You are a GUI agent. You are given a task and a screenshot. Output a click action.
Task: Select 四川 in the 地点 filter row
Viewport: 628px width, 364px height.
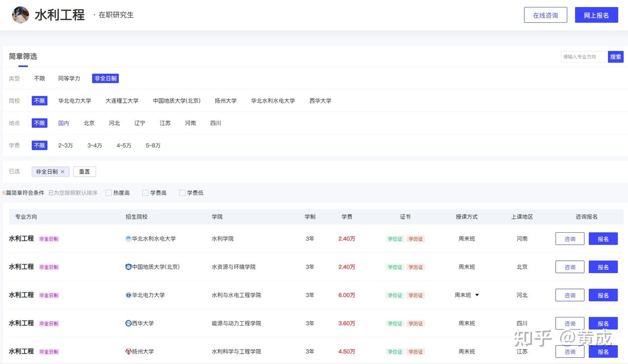[x=215, y=123]
